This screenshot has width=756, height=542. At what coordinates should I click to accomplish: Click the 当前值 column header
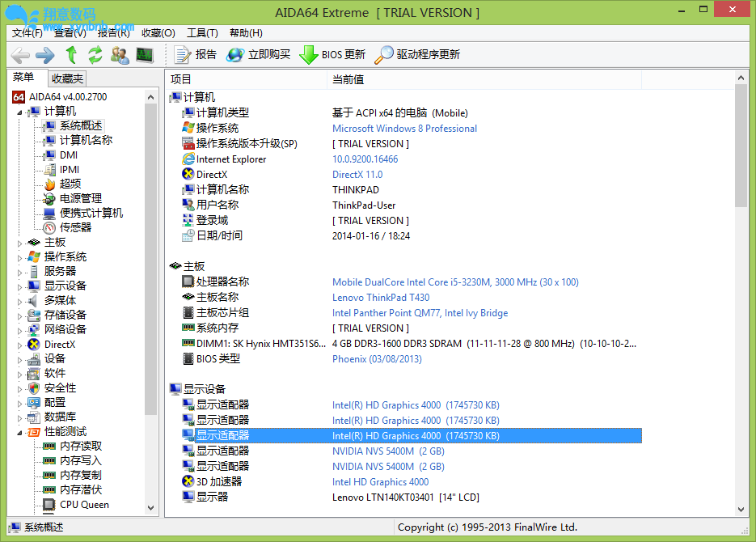point(348,79)
